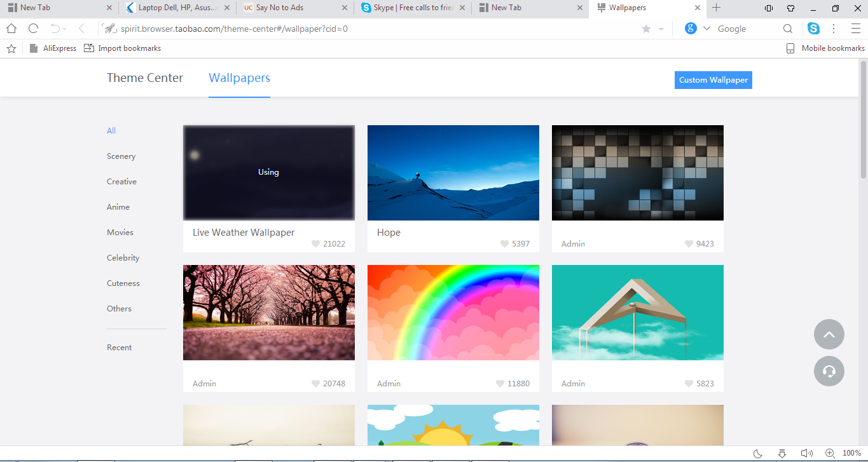Mute the page sound via speaker icon
This screenshot has height=462, width=868.
[806, 453]
